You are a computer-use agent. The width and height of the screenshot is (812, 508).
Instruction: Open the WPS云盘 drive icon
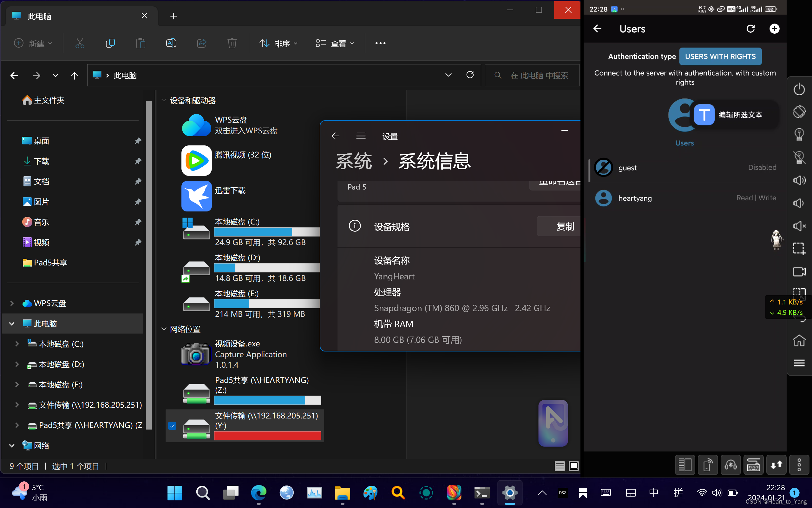[196, 125]
